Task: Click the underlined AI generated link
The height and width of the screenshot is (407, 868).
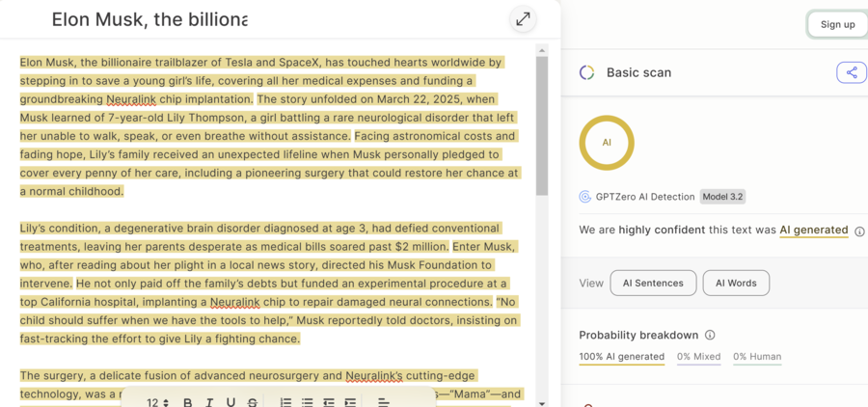Action: point(814,230)
